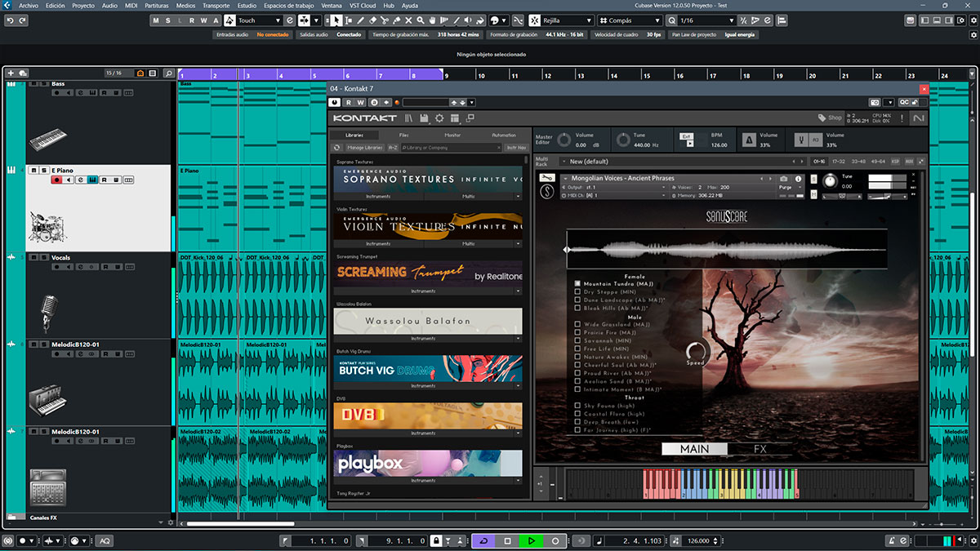This screenshot has height=551, width=980.
Task: Click the Stop button in transport
Action: tap(507, 541)
